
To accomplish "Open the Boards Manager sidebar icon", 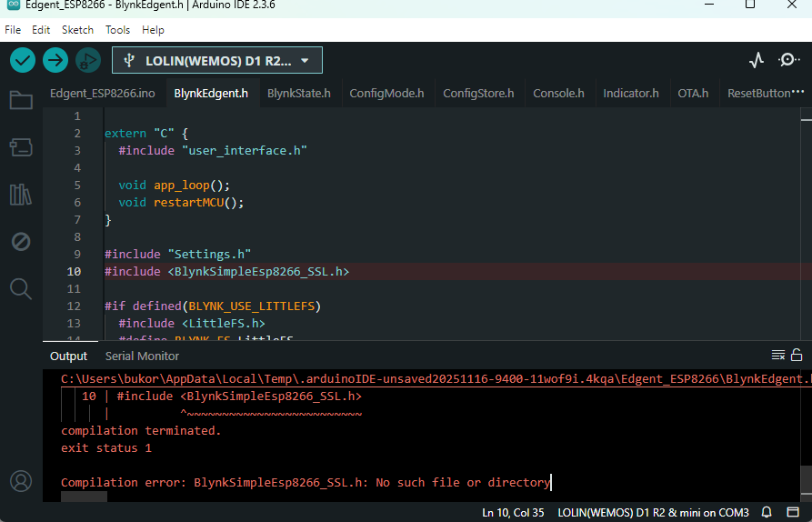I will point(20,146).
